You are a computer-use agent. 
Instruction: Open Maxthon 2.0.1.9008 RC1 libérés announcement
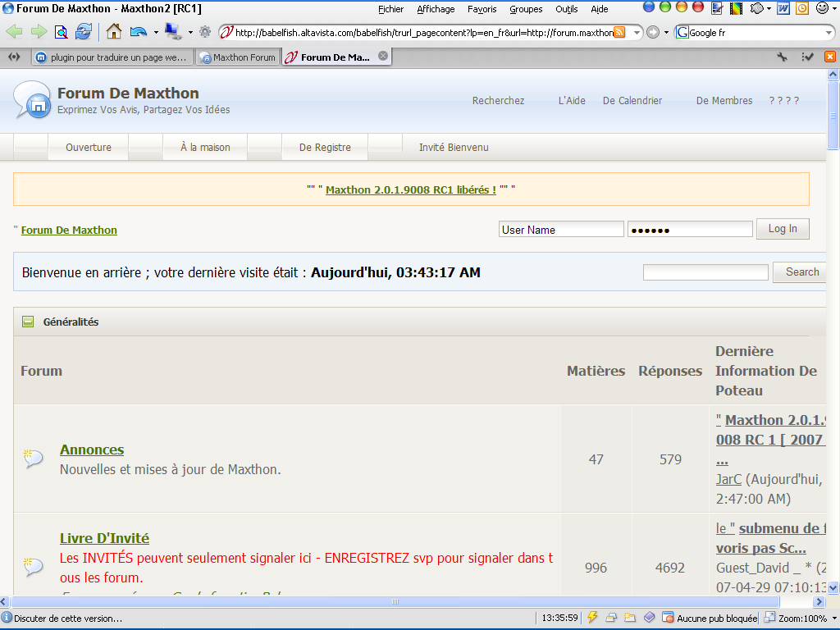click(411, 189)
